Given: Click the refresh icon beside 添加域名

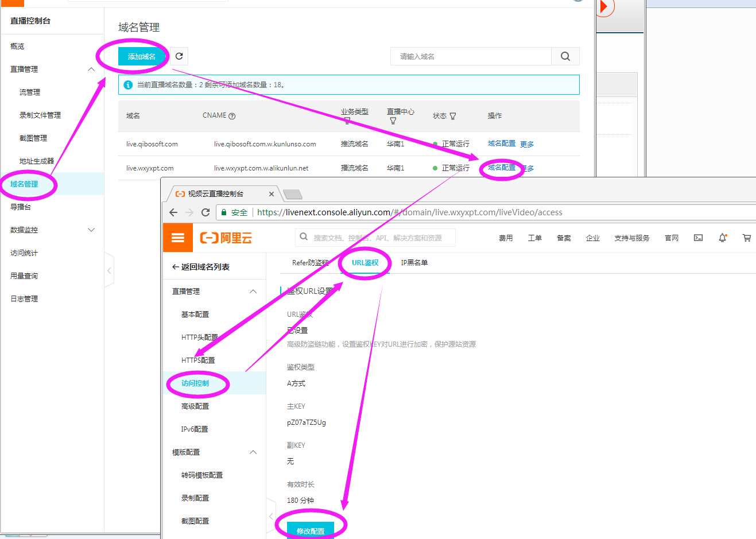Looking at the screenshot, I should click(179, 56).
